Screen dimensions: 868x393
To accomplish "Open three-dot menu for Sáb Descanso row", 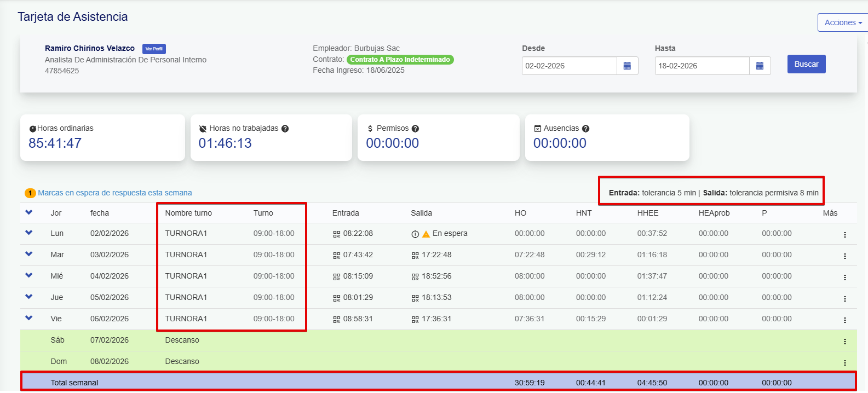I will (844, 341).
